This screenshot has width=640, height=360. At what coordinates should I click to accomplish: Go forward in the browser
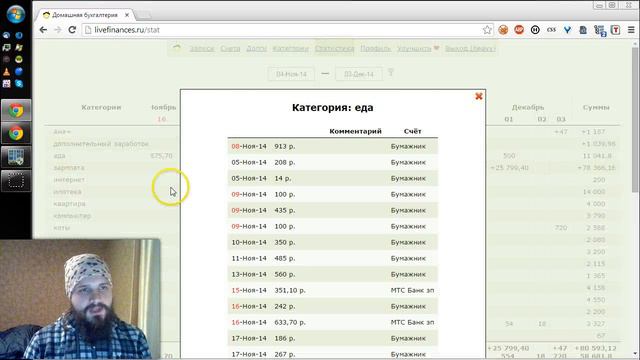(58, 30)
